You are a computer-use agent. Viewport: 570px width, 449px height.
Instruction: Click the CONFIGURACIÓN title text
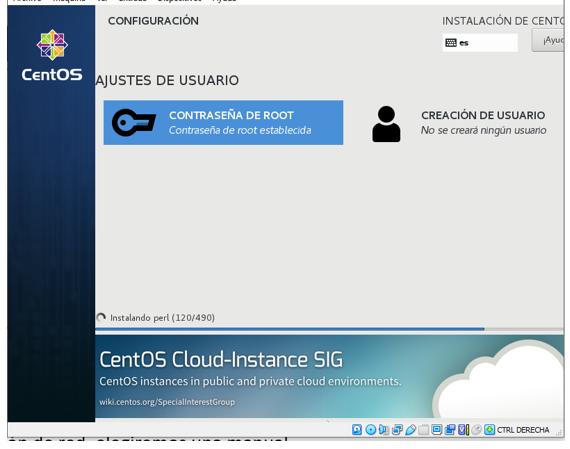[x=153, y=21]
